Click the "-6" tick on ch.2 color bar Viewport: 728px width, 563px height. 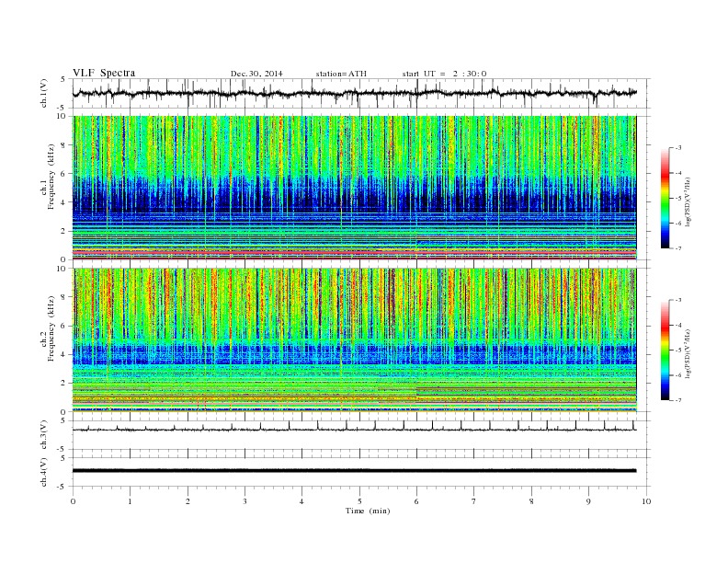click(678, 374)
